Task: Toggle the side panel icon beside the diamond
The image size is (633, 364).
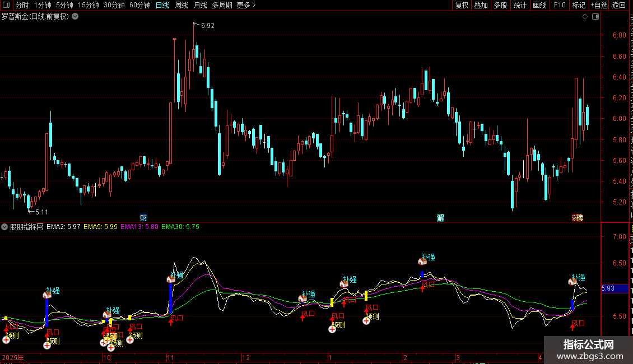Action: (x=595, y=17)
